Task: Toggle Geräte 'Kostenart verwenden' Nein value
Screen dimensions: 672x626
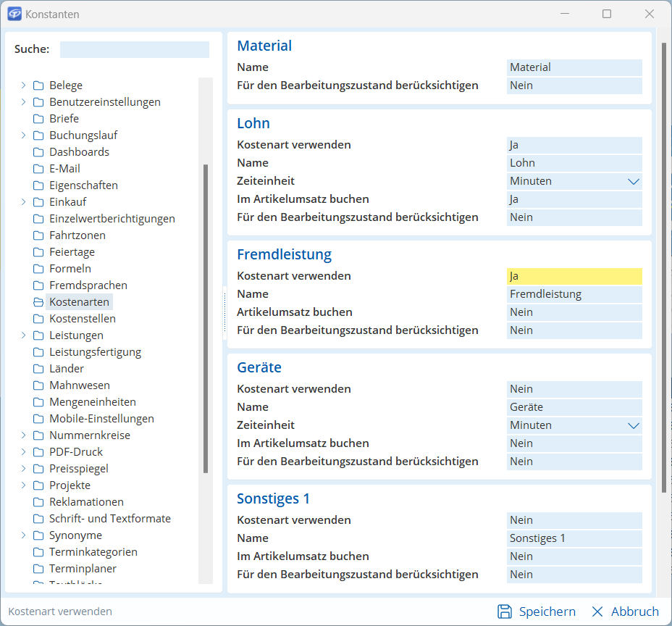Action: [x=574, y=389]
